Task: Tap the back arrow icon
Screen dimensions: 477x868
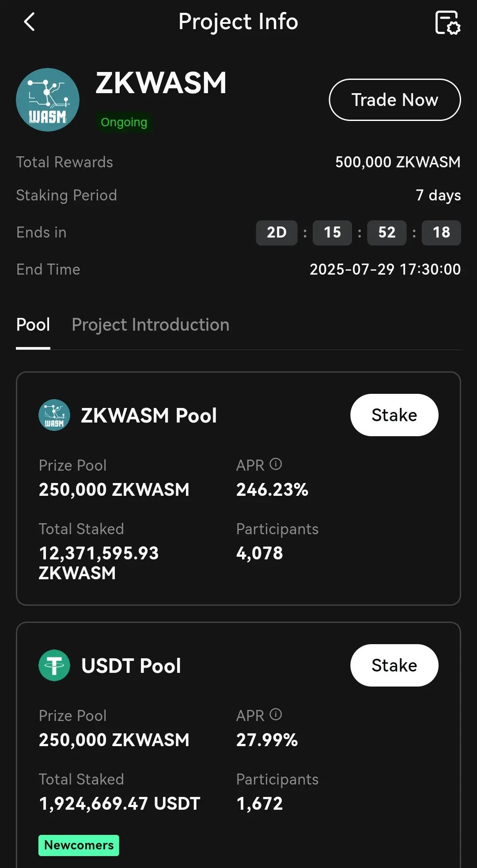Action: point(29,22)
